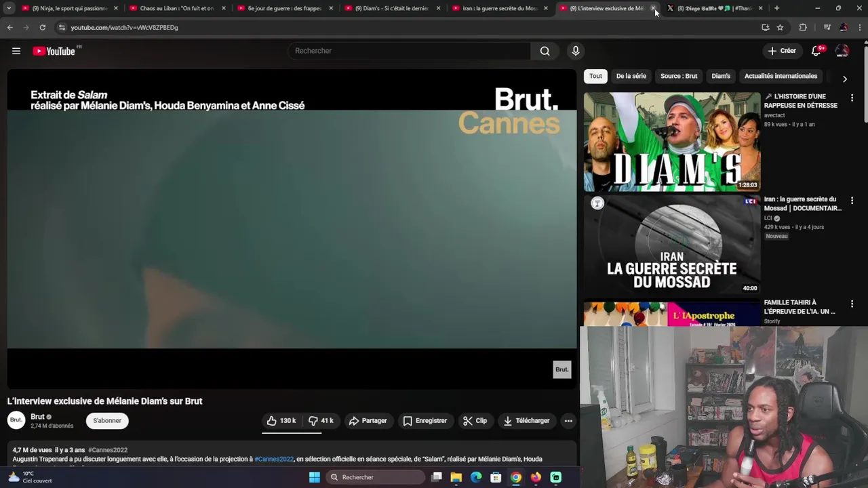868x488 pixels.
Task: Open the DIAM'S documentary thumbnail
Action: coord(672,142)
